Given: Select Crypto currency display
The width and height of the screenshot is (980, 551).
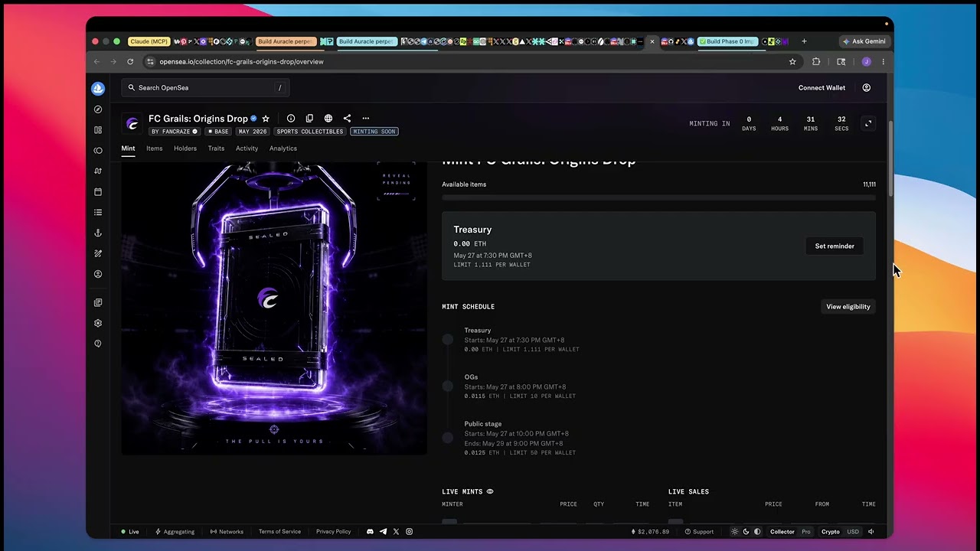Looking at the screenshot, I should click(x=831, y=532).
